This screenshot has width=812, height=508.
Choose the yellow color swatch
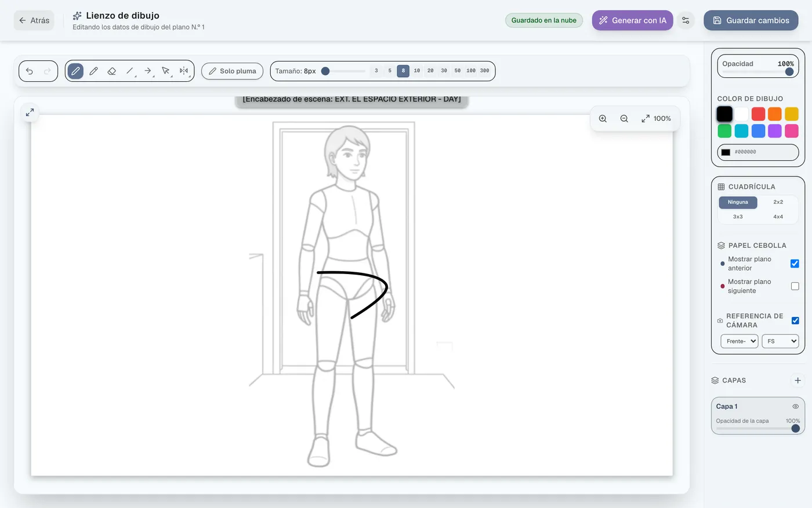pyautogui.click(x=792, y=114)
